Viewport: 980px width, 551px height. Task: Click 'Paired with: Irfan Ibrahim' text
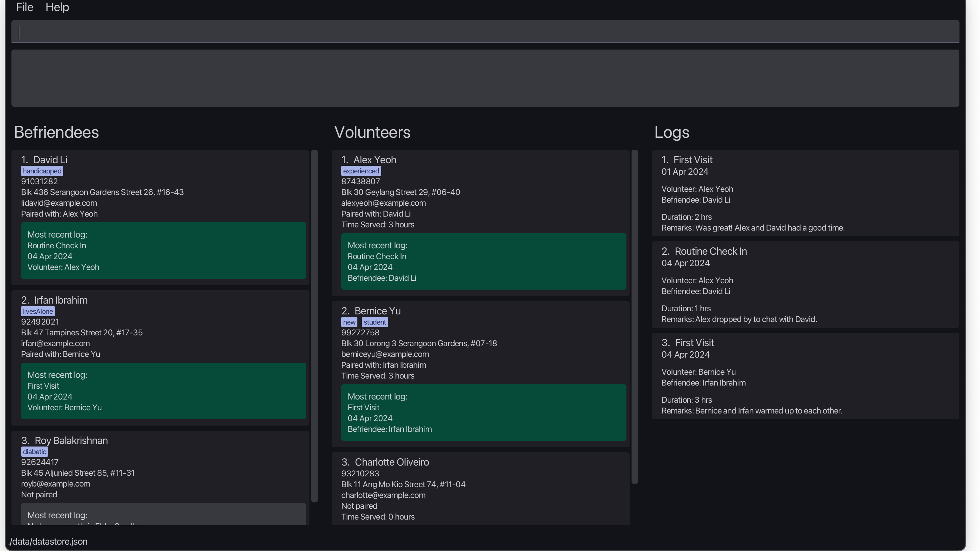[383, 365]
